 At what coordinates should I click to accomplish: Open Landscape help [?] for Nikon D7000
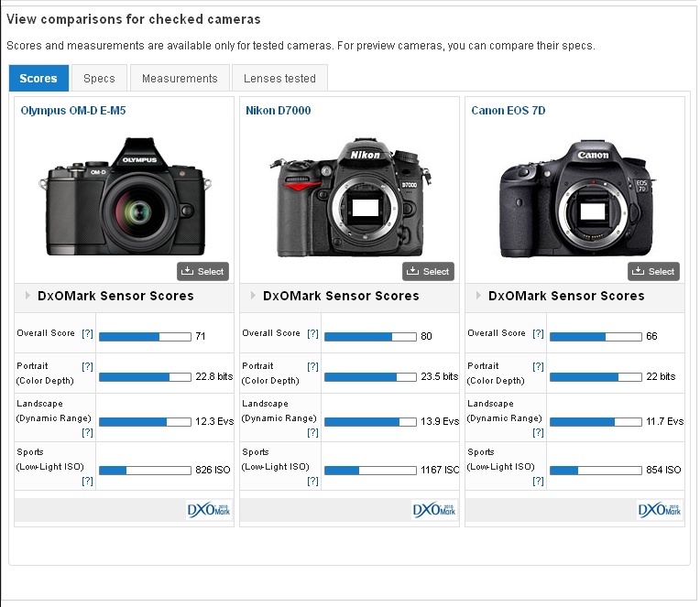click(313, 432)
